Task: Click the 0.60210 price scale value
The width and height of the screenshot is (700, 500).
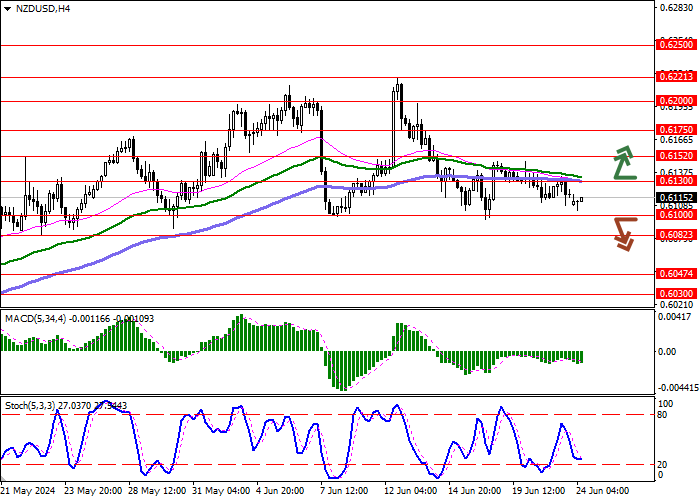Action: click(677, 304)
